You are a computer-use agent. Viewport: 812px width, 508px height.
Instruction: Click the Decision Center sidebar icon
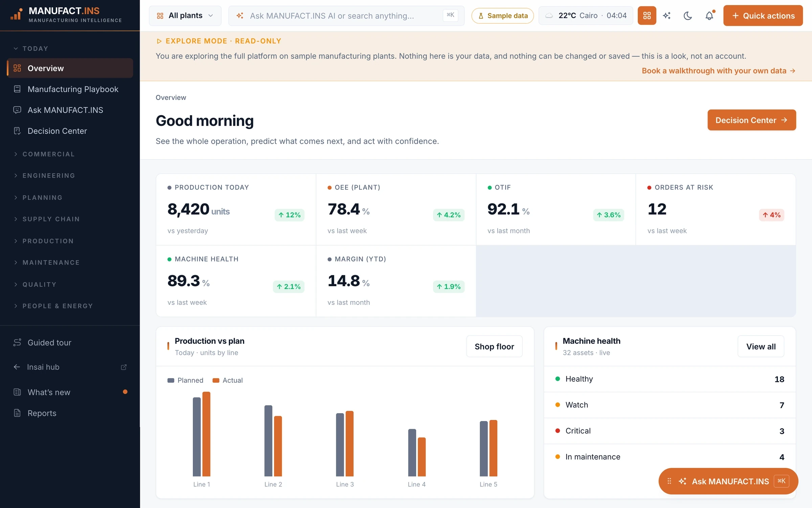(17, 131)
